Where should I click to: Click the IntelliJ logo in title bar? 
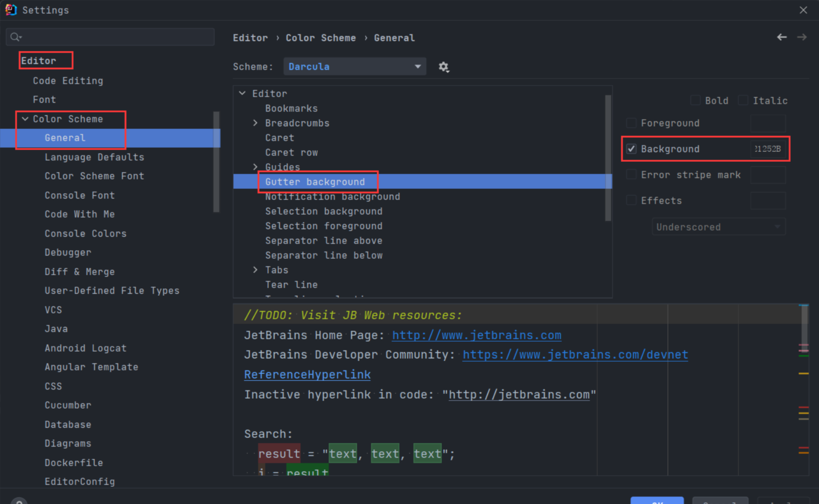point(11,10)
